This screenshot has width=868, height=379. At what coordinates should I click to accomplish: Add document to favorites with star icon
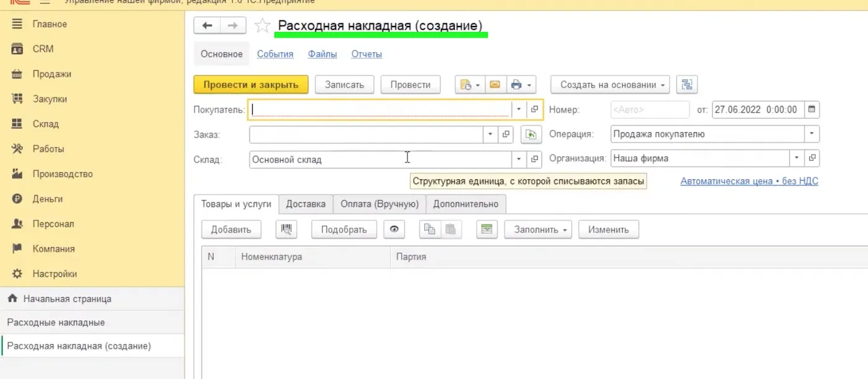tap(263, 25)
